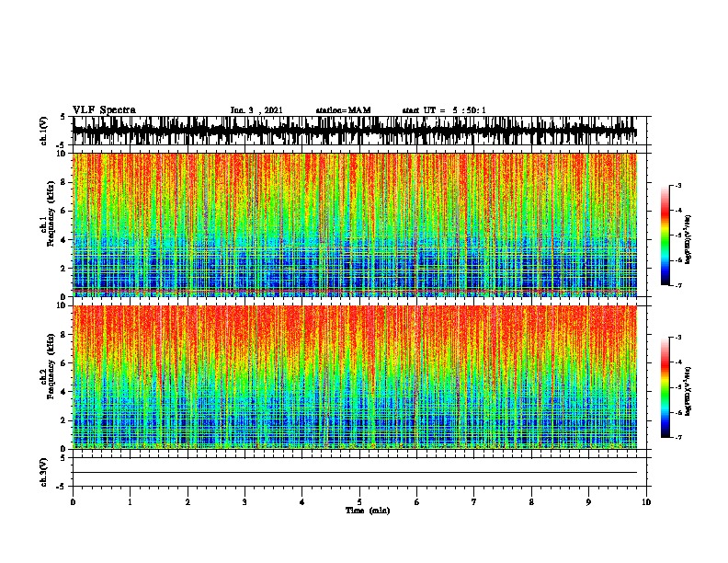Click the ch.1 black waveform trace panel

[355, 131]
